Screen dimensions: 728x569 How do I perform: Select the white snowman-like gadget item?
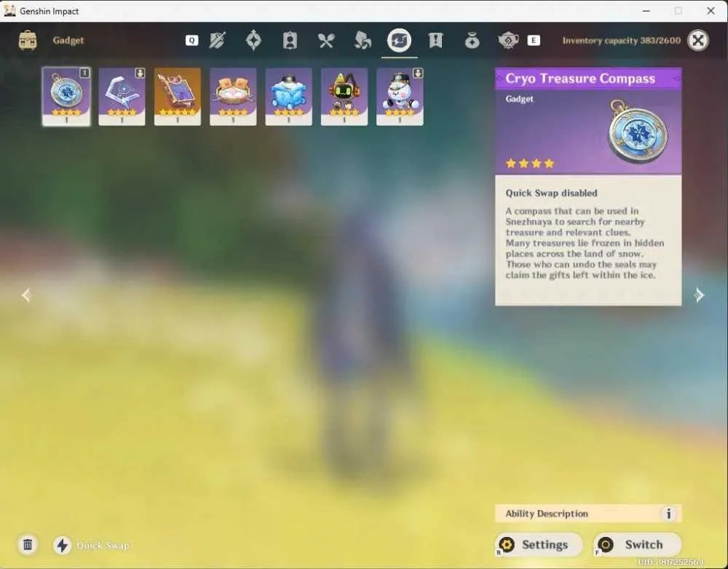click(400, 97)
